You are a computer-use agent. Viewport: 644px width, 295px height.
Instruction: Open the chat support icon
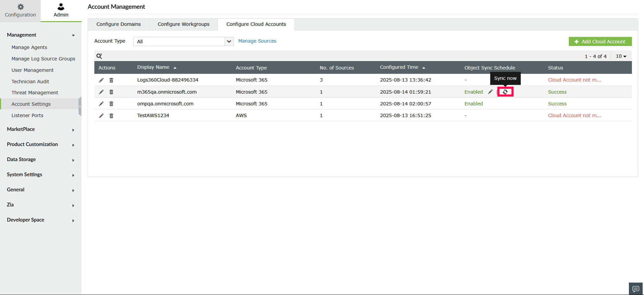[x=636, y=289]
